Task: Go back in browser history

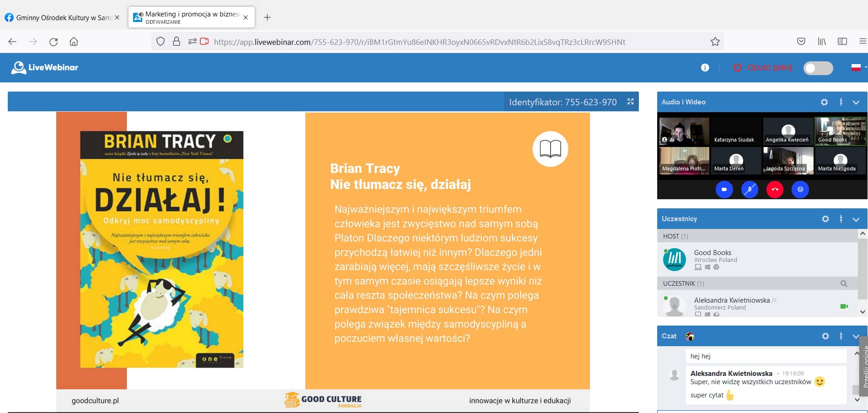Action: pyautogui.click(x=12, y=42)
